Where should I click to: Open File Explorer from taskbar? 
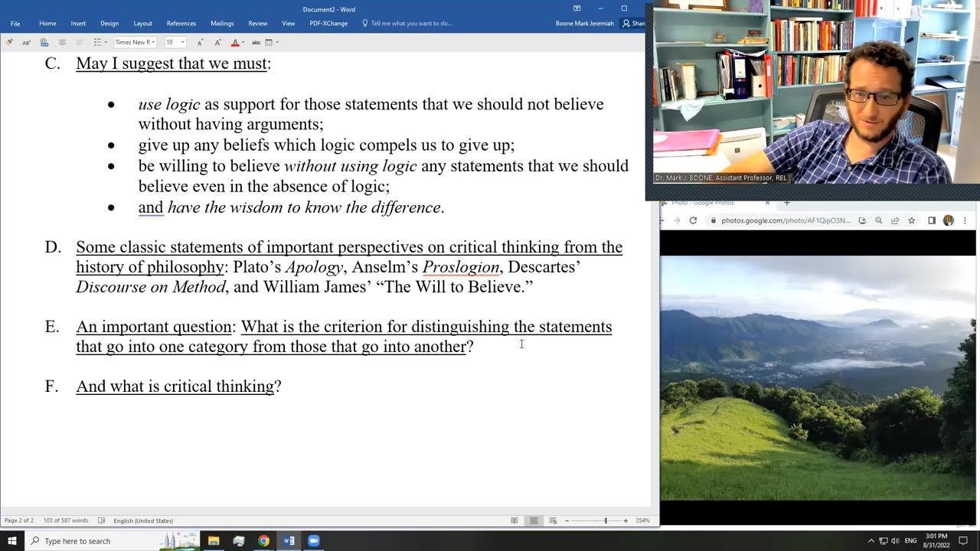(x=214, y=541)
